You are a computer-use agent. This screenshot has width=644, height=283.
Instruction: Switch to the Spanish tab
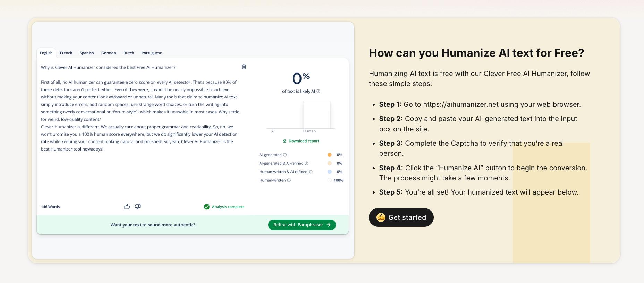87,53
